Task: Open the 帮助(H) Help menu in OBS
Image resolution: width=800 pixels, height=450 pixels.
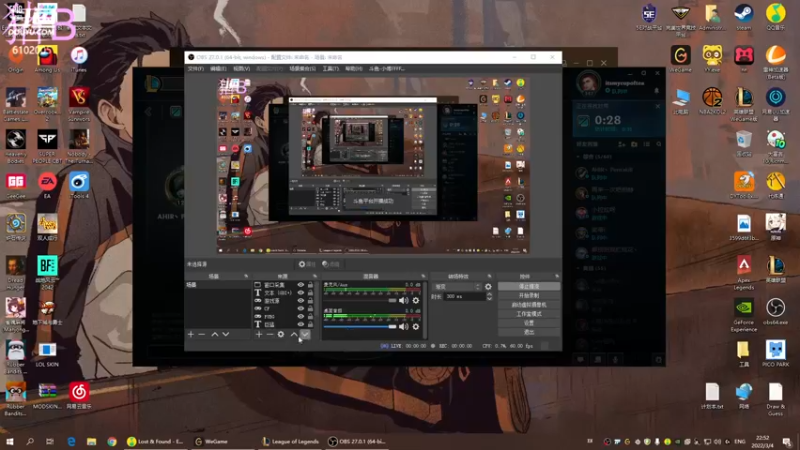Action: point(354,68)
